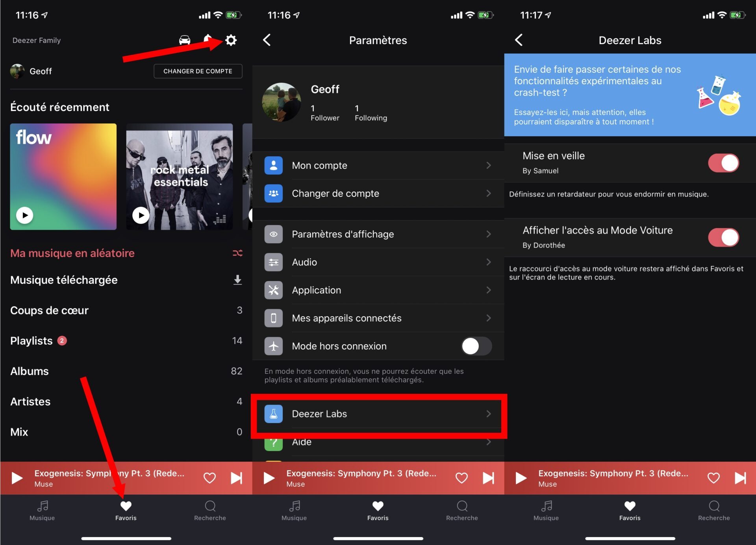Like track in right screen mini player
Image resolution: width=756 pixels, height=545 pixels.
tap(713, 478)
